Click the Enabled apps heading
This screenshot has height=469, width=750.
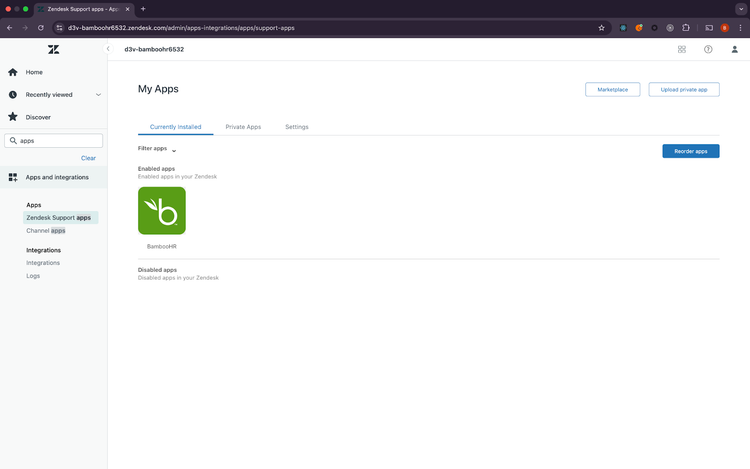(x=156, y=169)
